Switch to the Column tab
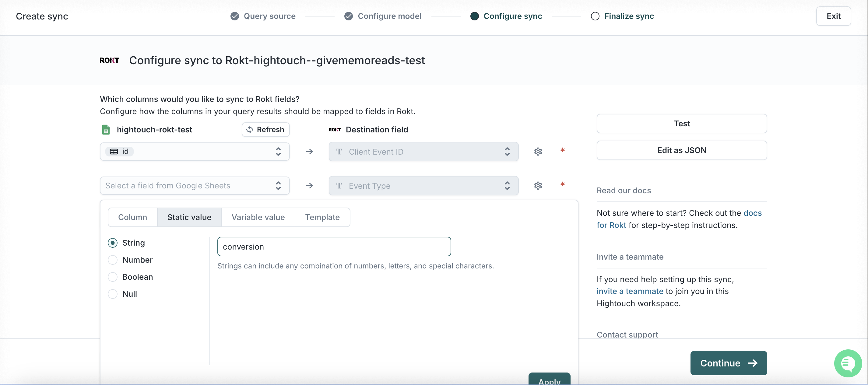The image size is (868, 385). pyautogui.click(x=133, y=217)
